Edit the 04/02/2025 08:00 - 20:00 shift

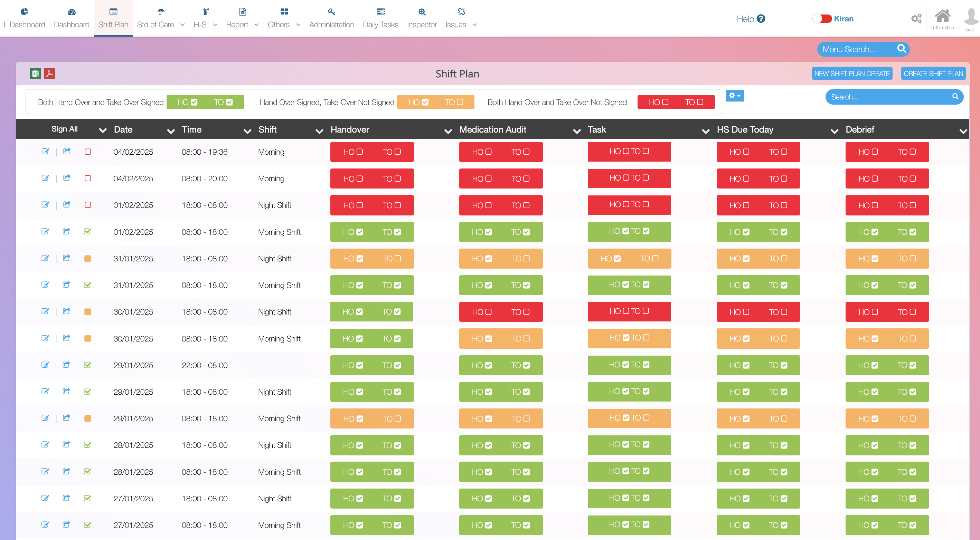[45, 178]
